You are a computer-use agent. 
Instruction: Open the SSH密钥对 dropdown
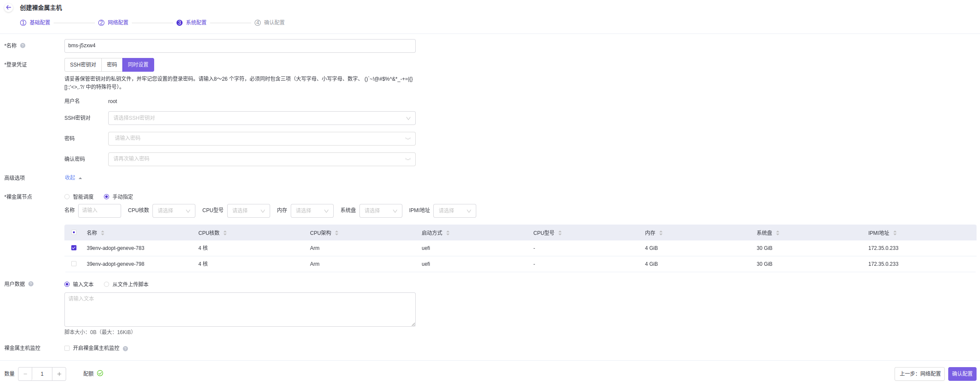262,118
